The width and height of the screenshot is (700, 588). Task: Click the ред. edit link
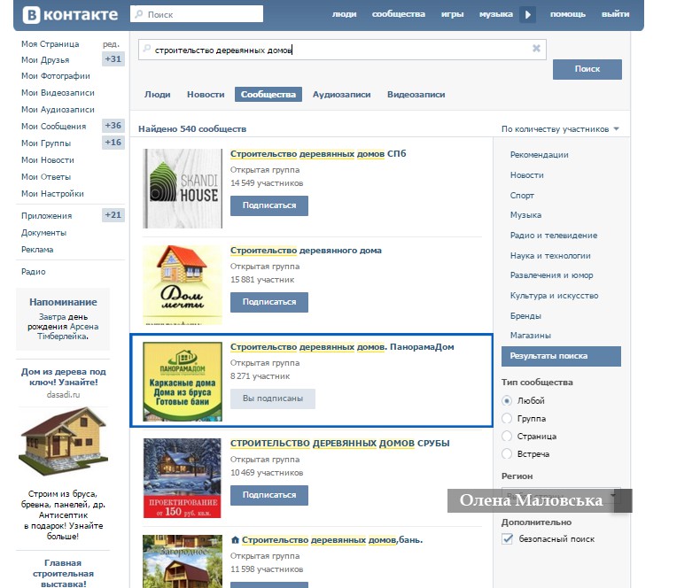(x=111, y=43)
